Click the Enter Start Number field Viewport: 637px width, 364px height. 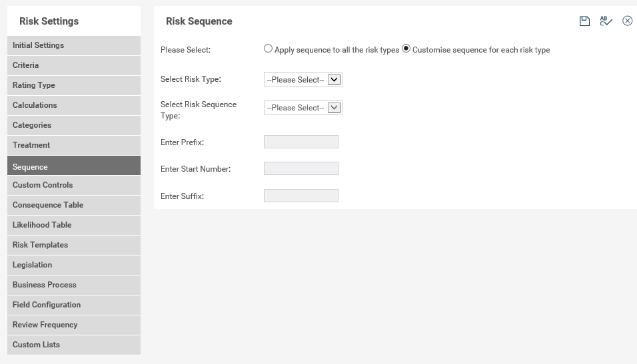point(301,168)
